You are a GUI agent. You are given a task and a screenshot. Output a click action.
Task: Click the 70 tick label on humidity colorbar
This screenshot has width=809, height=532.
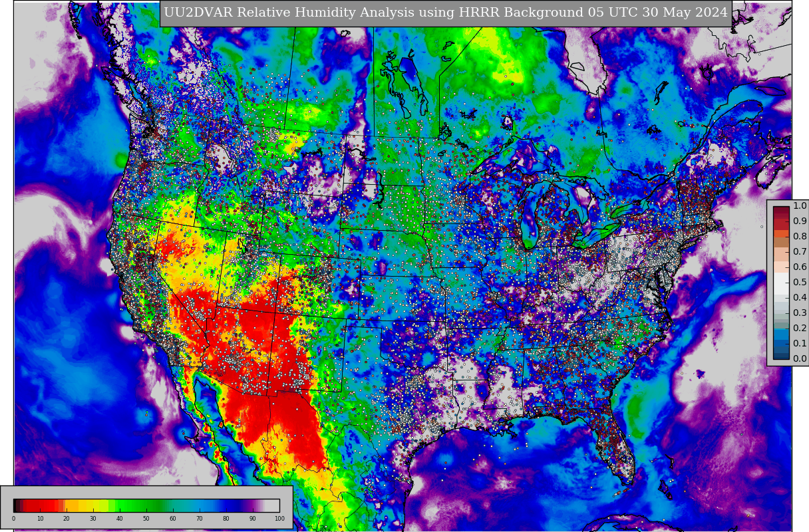pos(200,519)
